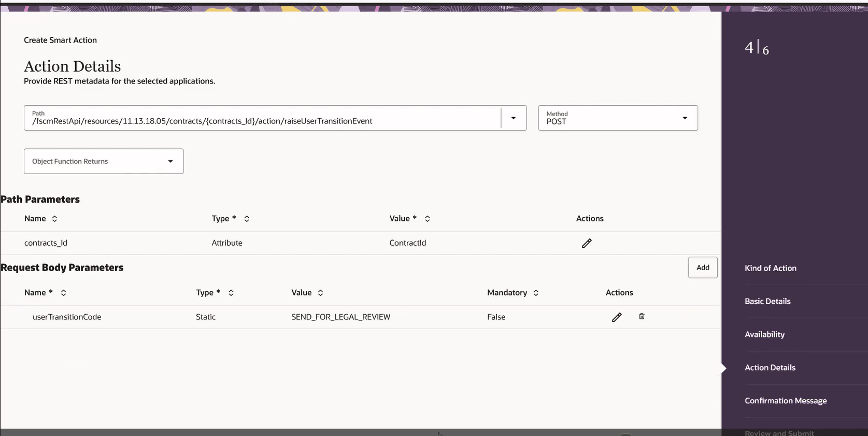
Task: Sort Request Body Parameters by Name
Action: pyautogui.click(x=63, y=293)
